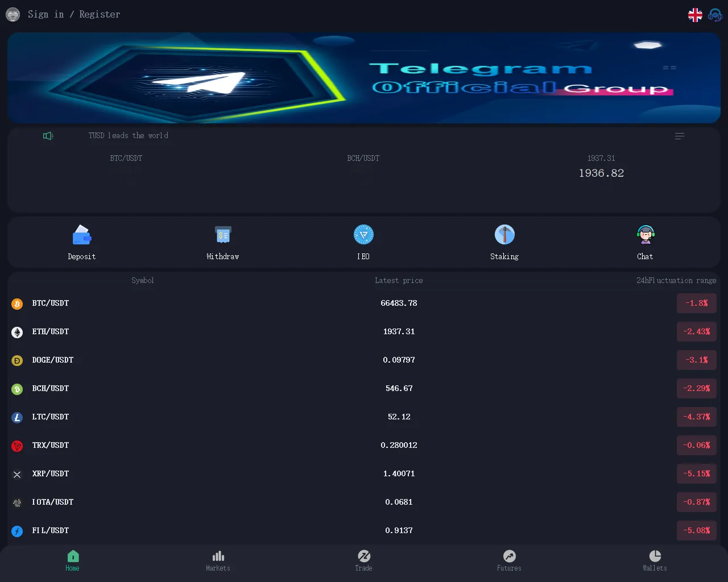The image size is (728, 582).
Task: Click the Latest price column header
Action: pyautogui.click(x=399, y=281)
